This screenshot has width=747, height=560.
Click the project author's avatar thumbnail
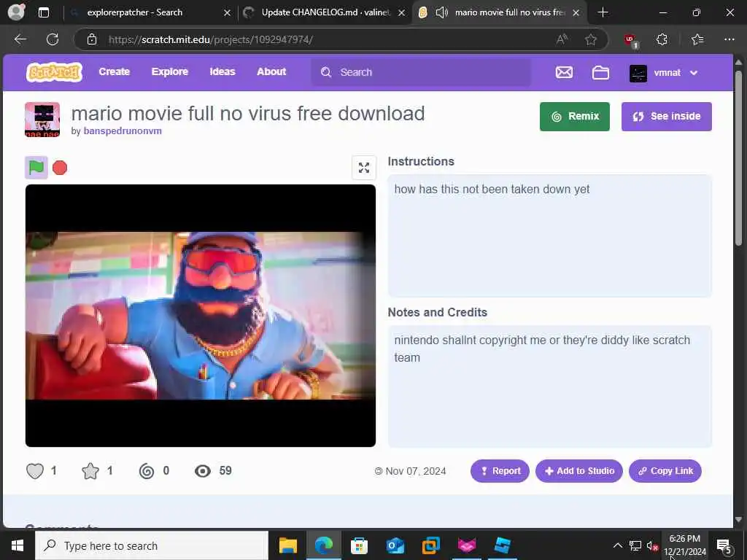[42, 120]
